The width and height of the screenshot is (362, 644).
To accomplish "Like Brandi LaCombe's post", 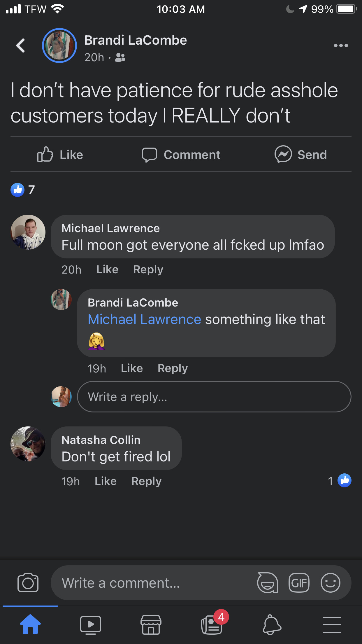I will 60,155.
